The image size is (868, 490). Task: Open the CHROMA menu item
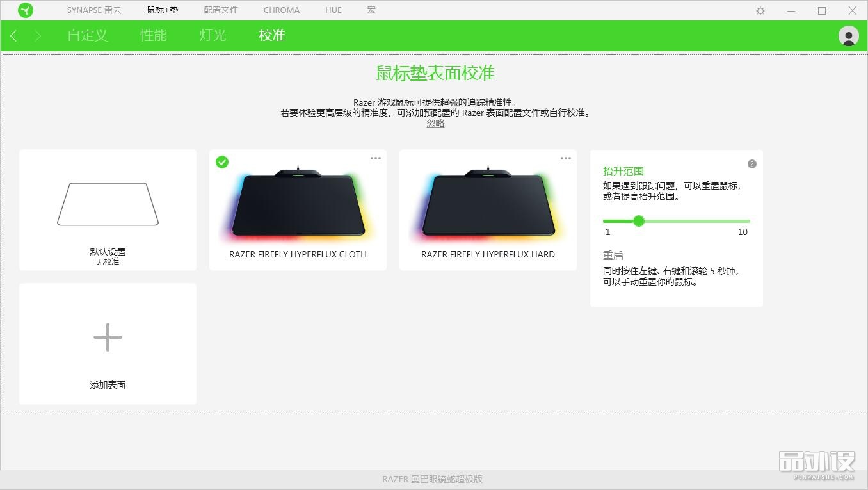coord(281,10)
